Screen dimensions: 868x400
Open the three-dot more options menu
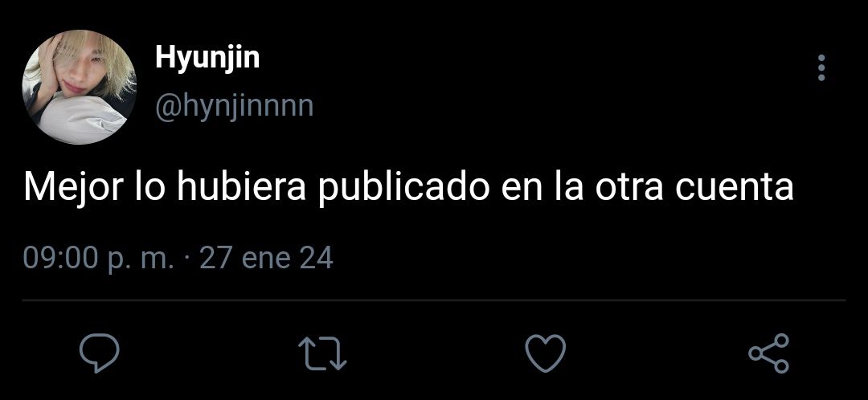pyautogui.click(x=821, y=68)
